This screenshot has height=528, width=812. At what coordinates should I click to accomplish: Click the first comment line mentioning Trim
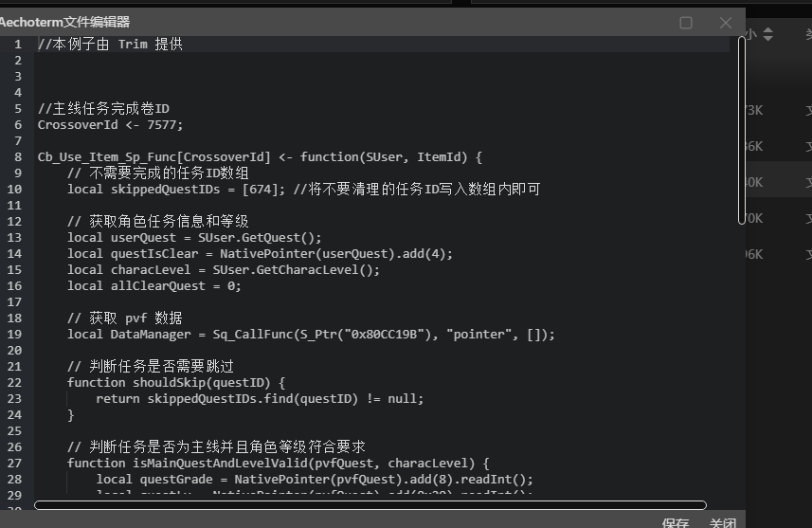110,44
